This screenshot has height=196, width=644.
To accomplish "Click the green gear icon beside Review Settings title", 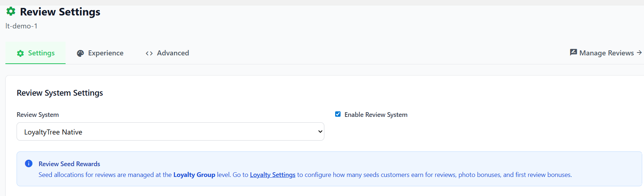I will [11, 12].
